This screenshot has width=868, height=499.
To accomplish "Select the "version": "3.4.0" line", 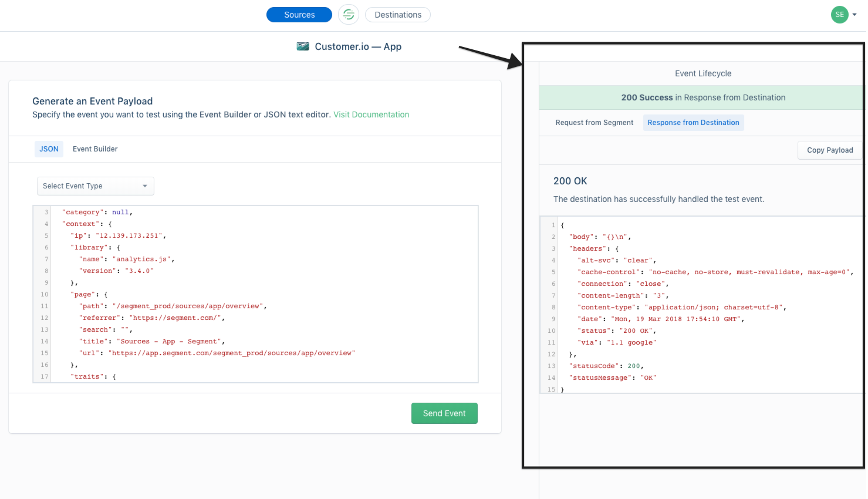I will [x=116, y=271].
